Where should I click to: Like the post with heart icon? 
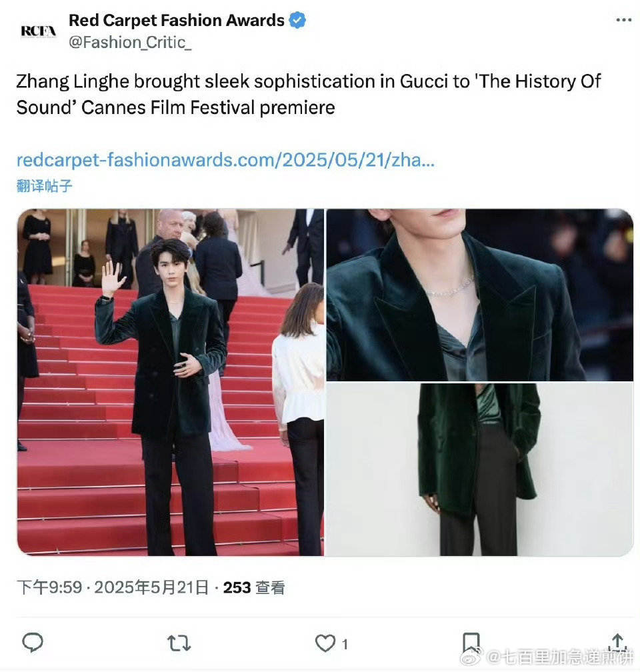(325, 643)
